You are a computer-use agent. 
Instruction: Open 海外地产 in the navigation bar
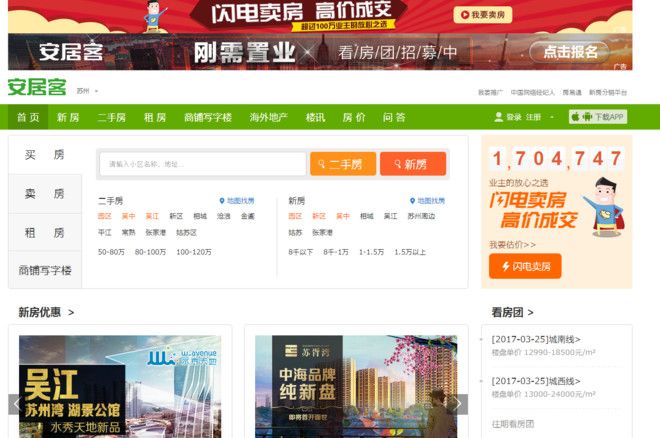pos(269,117)
